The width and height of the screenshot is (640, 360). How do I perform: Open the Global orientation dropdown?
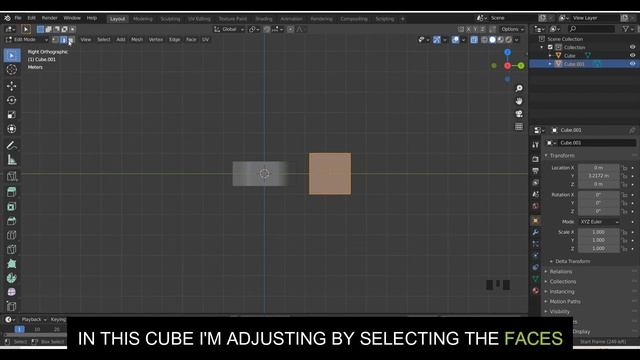pos(229,29)
